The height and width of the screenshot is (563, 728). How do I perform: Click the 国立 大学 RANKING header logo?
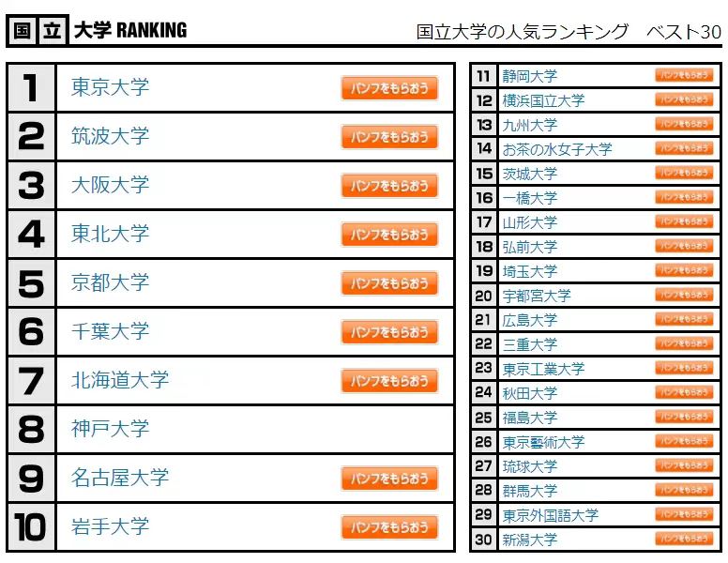99,31
